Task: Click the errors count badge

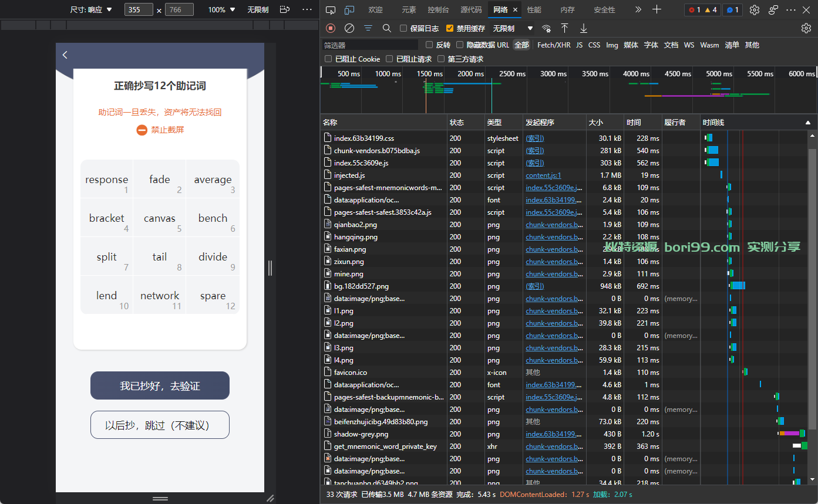Action: [x=694, y=9]
